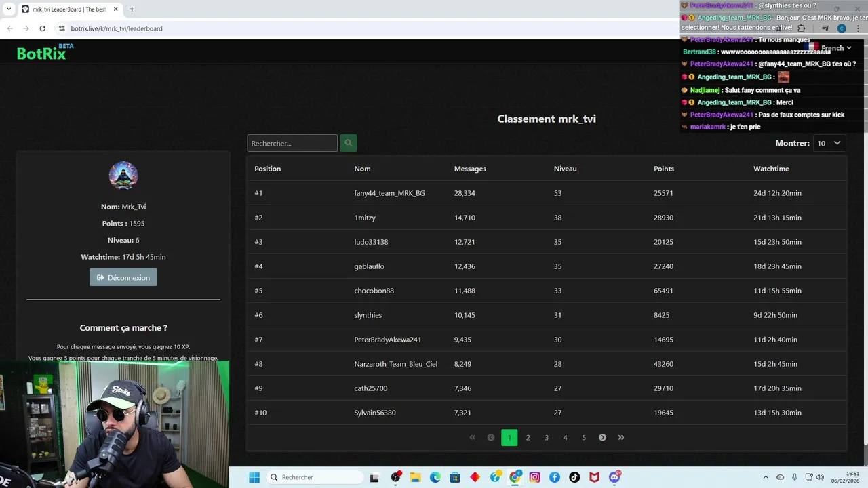868x488 pixels.
Task: Select current page 1 in pagination
Action: click(509, 438)
